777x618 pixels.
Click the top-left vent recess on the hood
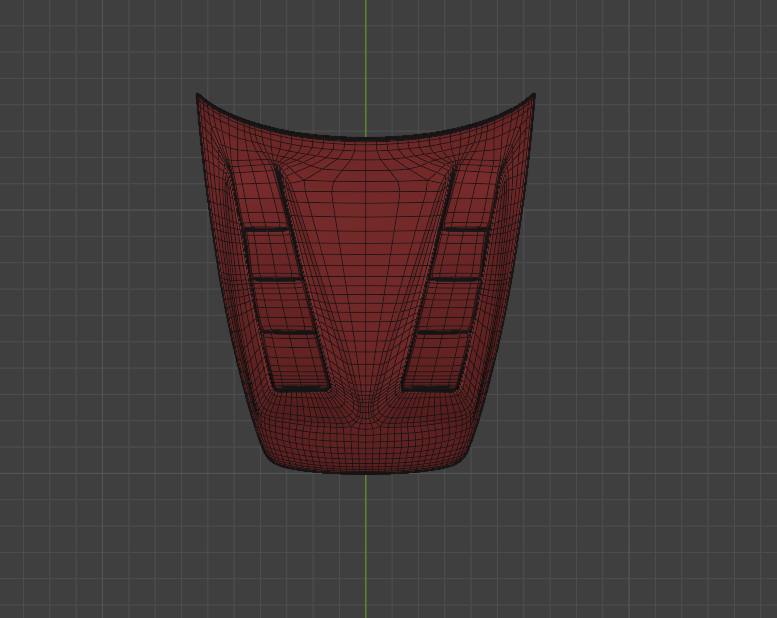(258, 197)
